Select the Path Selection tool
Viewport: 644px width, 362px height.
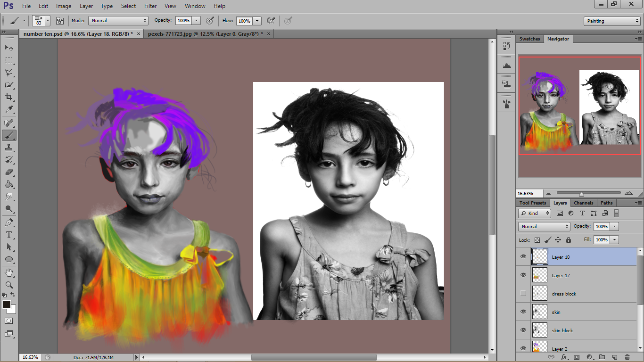coord(9,247)
